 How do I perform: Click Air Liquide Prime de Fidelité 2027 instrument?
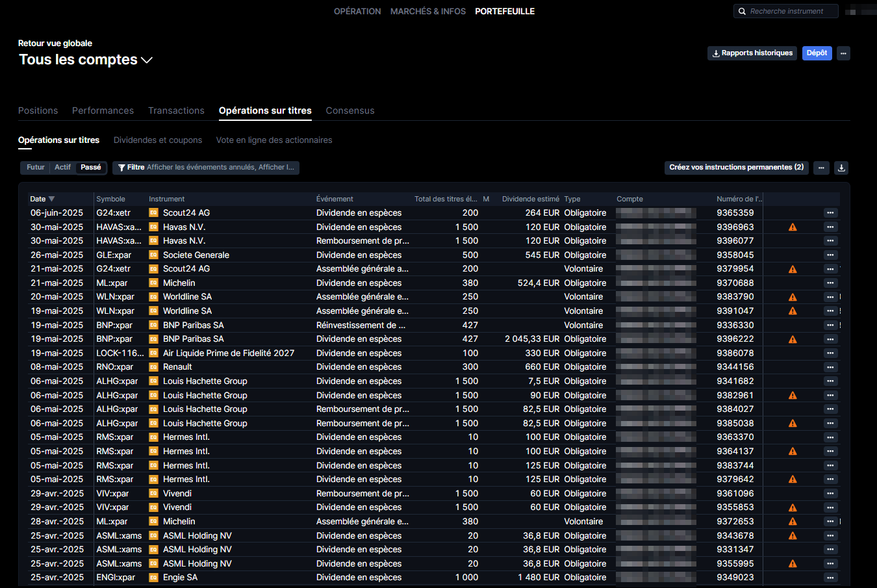pyautogui.click(x=229, y=353)
